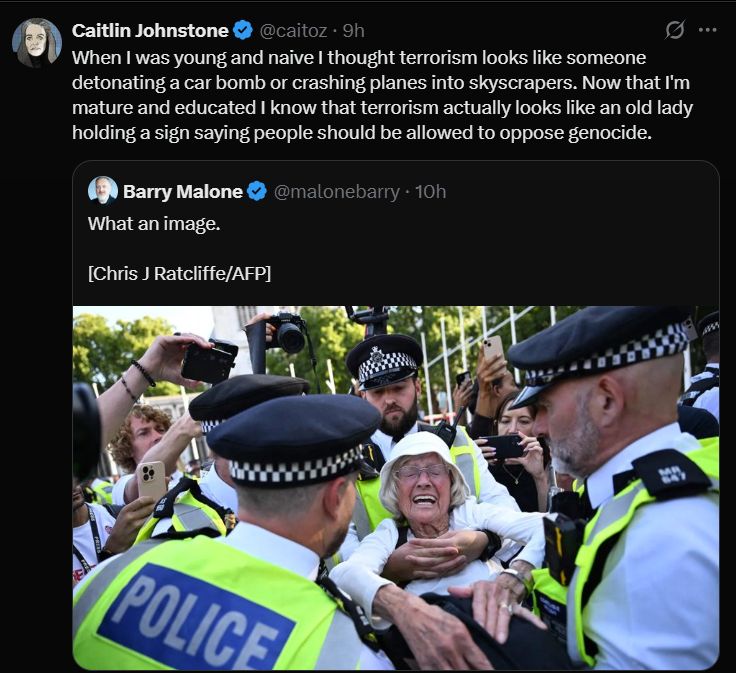
Task: Open the @caitoz handle link
Action: [x=293, y=31]
